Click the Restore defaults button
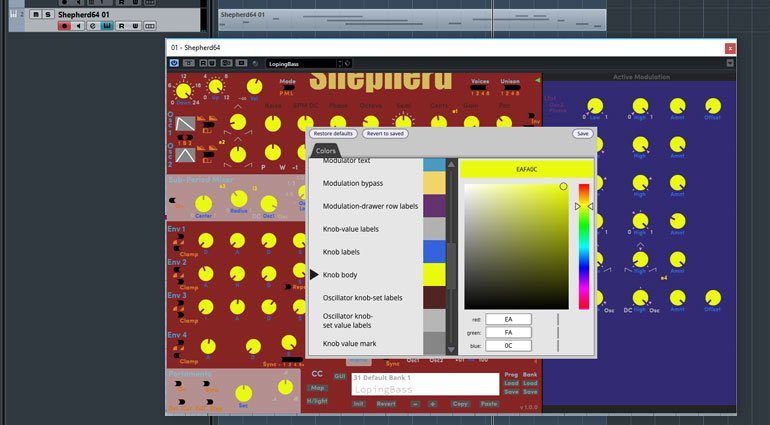This screenshot has width=770, height=425. pyautogui.click(x=333, y=133)
